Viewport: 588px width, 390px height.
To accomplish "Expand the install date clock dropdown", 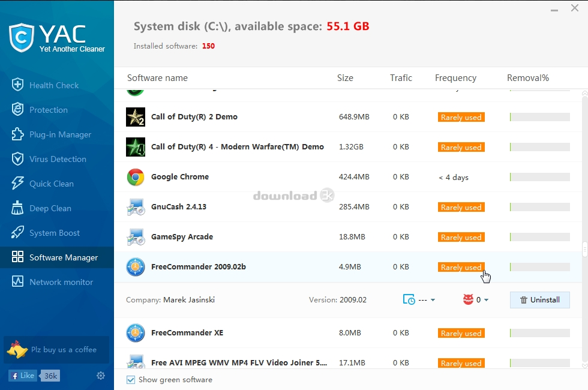I will click(x=419, y=300).
